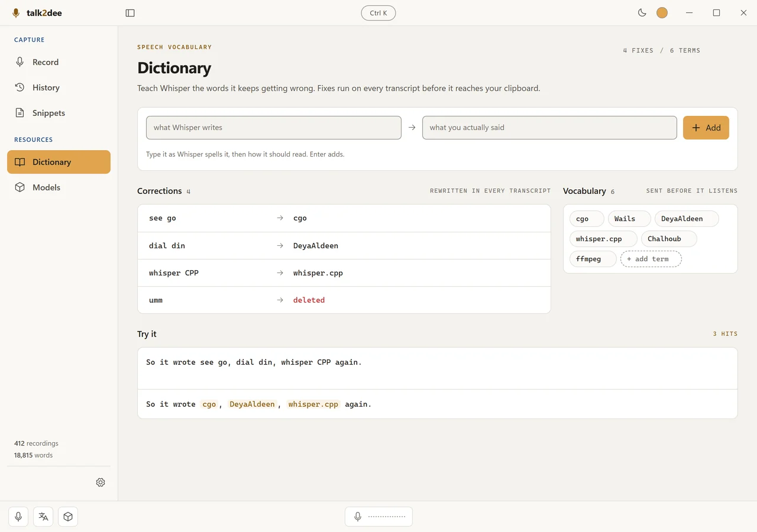Click the Dictionary book icon
The width and height of the screenshot is (757, 532).
[20, 162]
